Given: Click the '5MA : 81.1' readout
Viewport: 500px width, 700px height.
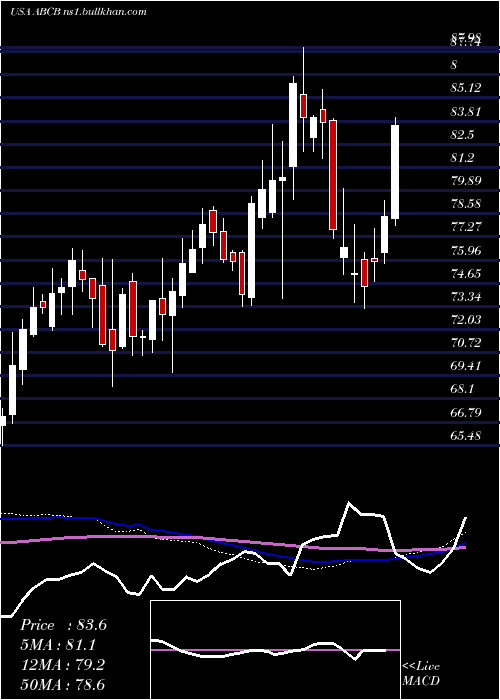Looking at the screenshot, I should coord(58,645).
